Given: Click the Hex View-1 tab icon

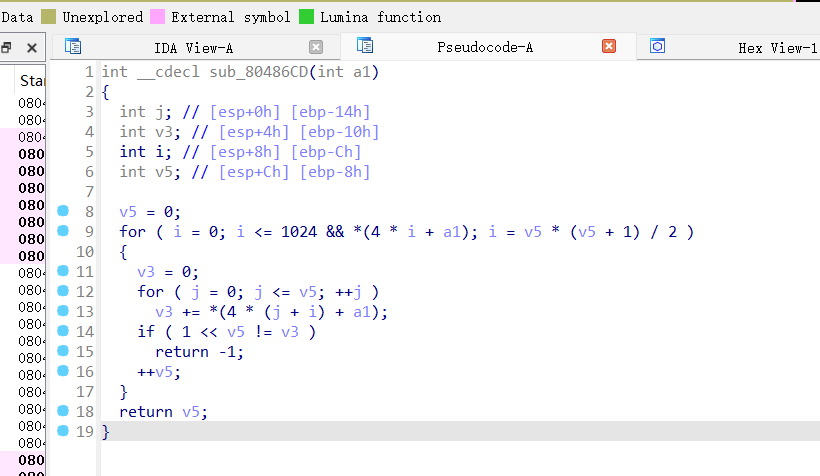Looking at the screenshot, I should 657,46.
